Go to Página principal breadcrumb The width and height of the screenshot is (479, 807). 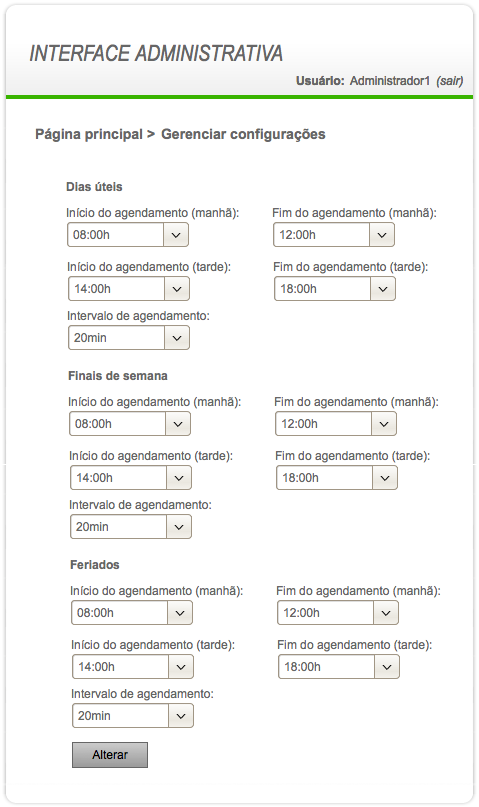88,134
